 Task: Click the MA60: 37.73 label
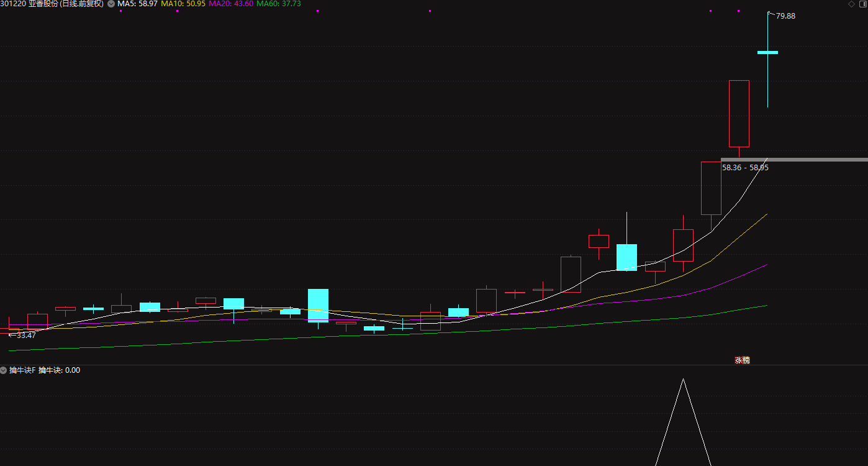click(x=278, y=4)
